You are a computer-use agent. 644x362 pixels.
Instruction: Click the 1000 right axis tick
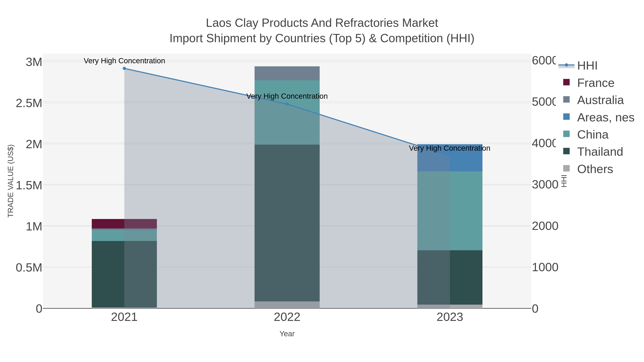[545, 267]
